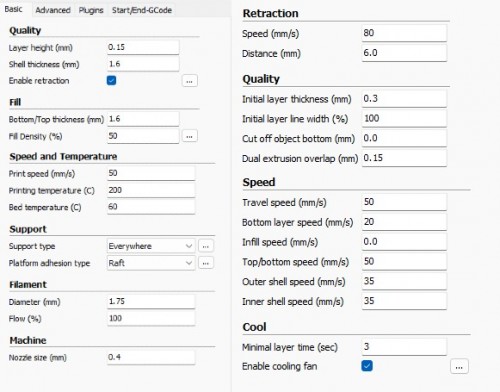Switch to the Advanced tab
The image size is (500, 392).
coord(53,10)
